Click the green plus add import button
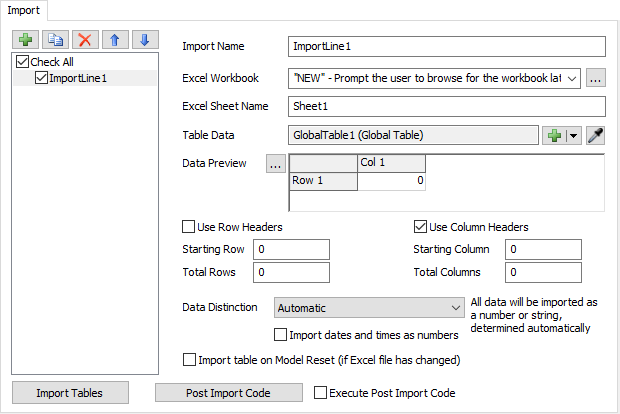This screenshot has height=414, width=620. coord(26,40)
